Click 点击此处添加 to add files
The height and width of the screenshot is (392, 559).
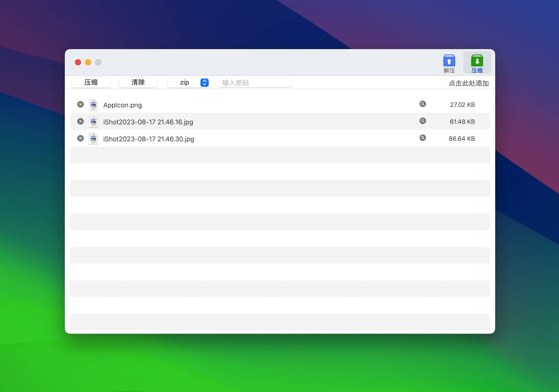[x=468, y=83]
